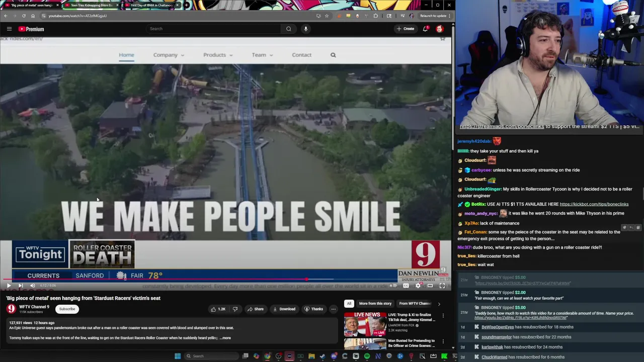The height and width of the screenshot is (362, 644).
Task: Click the browser address bar URL
Action: pos(77,16)
